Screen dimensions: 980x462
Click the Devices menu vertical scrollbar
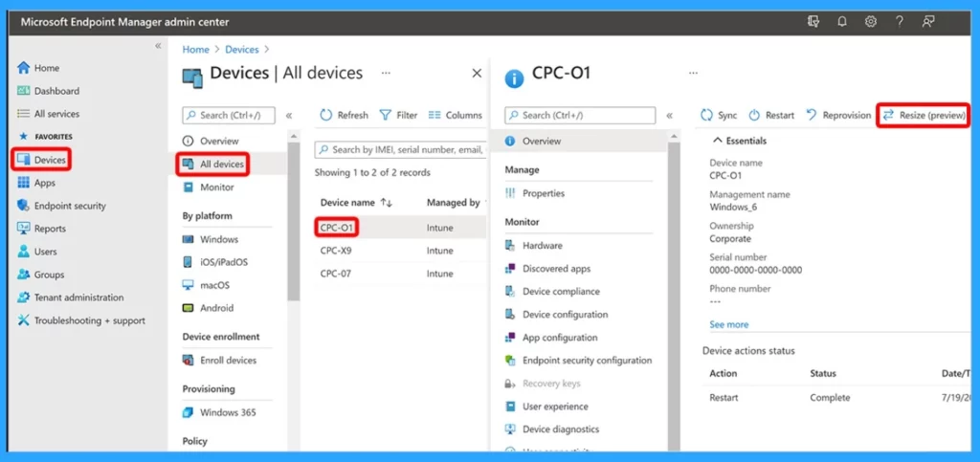[293, 222]
